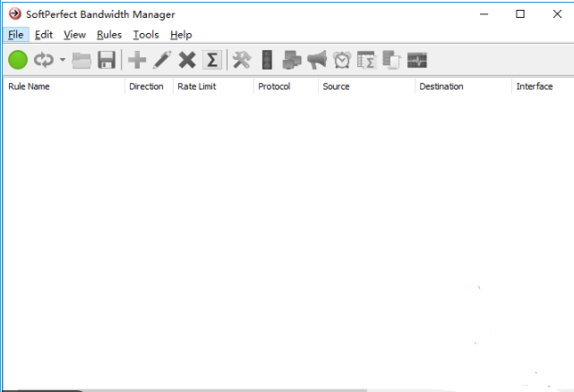Sort by Destination column header

464,87
